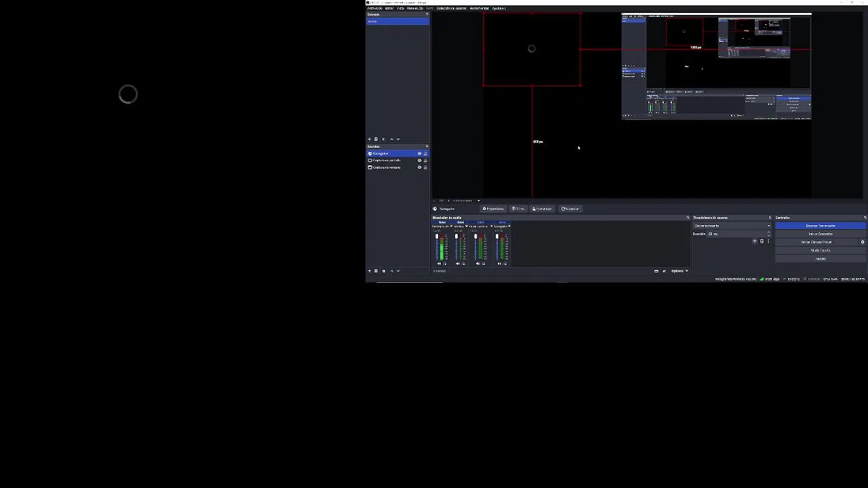This screenshot has height=488, width=868.
Task: Lock the Captura de pantalla source
Action: (425, 161)
